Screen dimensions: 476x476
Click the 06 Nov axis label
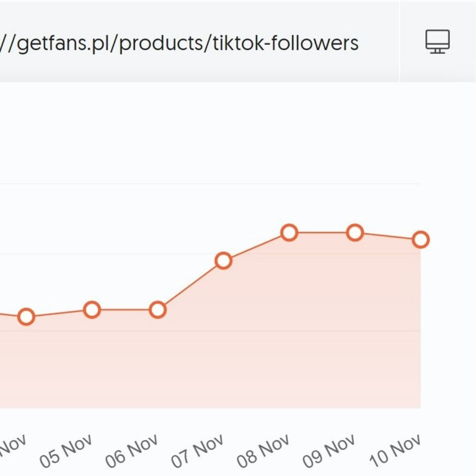click(x=132, y=450)
